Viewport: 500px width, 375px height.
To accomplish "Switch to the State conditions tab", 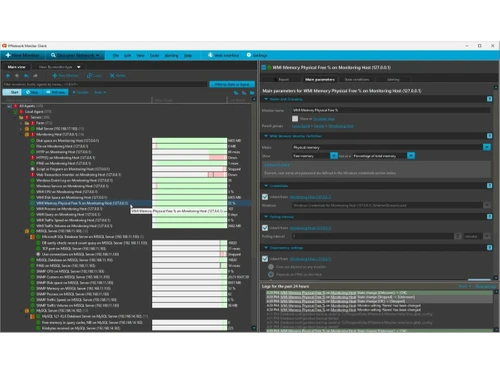I will click(356, 79).
